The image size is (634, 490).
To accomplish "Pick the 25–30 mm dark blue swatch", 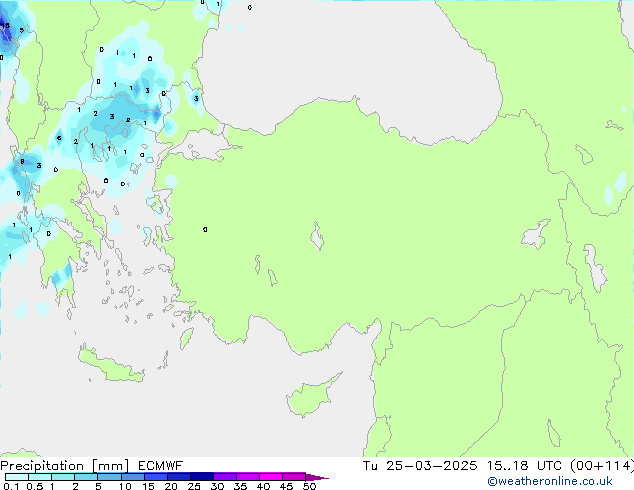I will (x=202, y=477).
